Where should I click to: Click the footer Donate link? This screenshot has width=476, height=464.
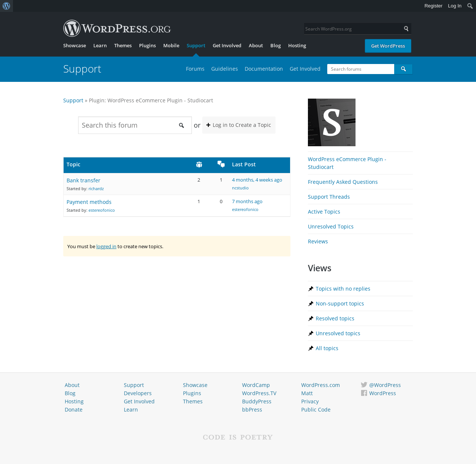[x=74, y=410]
